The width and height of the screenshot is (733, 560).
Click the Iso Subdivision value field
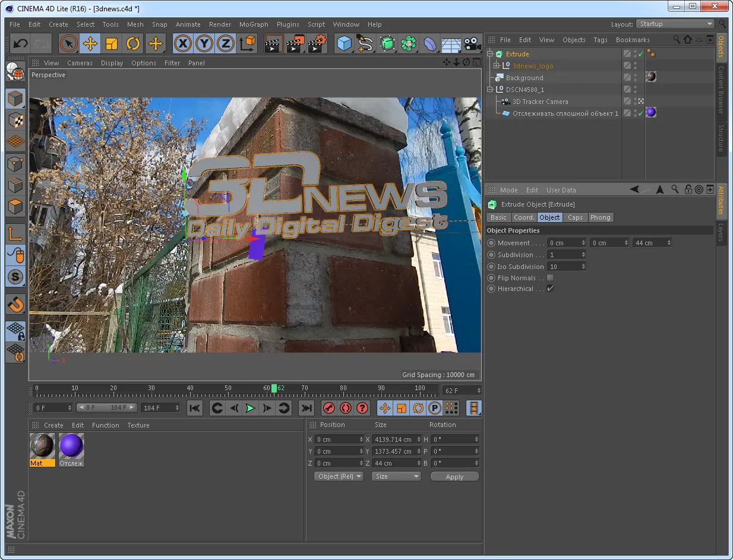567,267
